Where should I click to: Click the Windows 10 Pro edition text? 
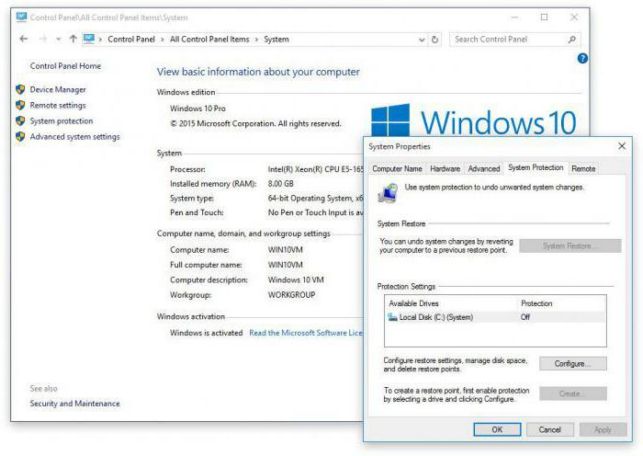point(198,109)
